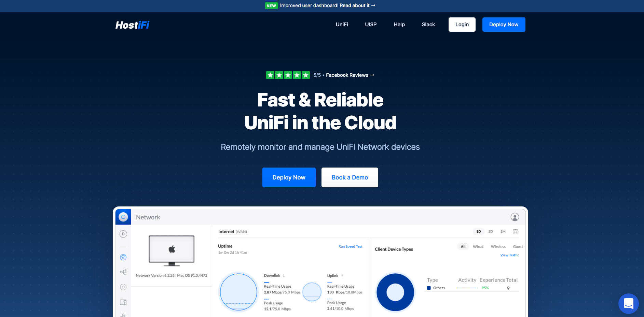Click the Uplink usage circle chart
This screenshot has height=317, width=644.
tap(312, 292)
